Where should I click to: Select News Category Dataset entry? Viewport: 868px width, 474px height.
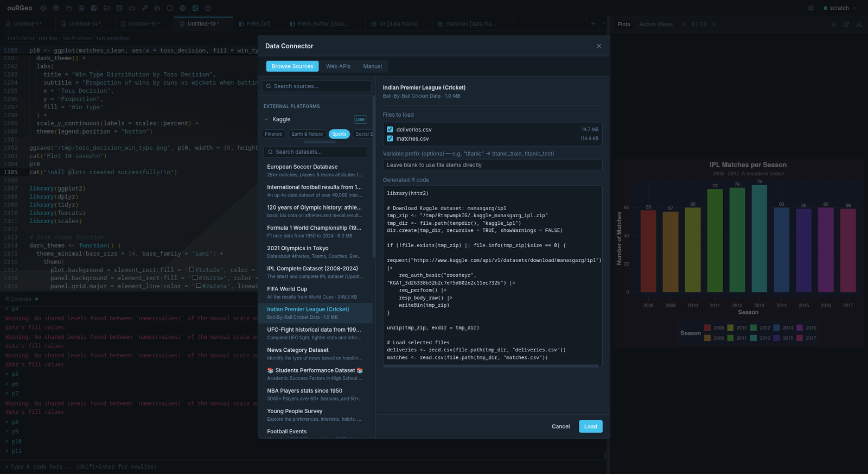point(315,354)
